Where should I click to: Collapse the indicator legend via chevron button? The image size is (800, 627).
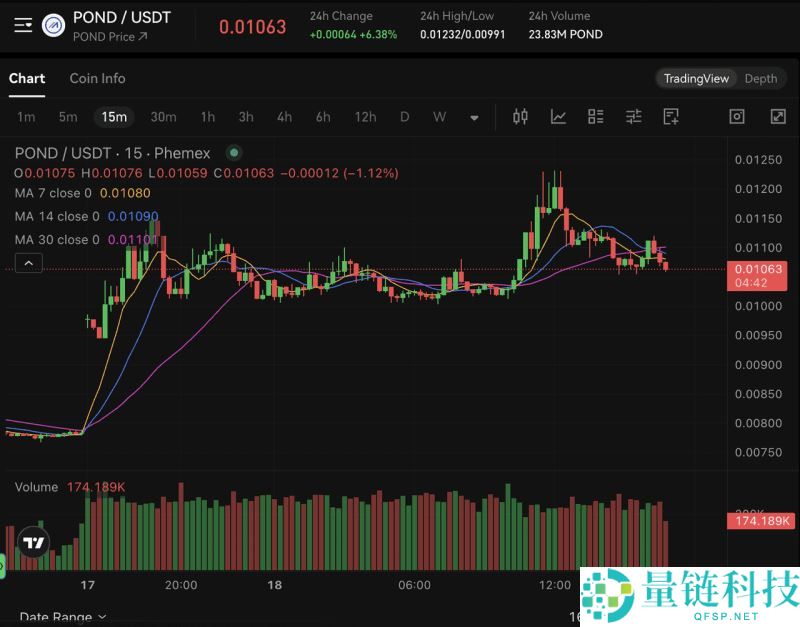tap(28, 262)
